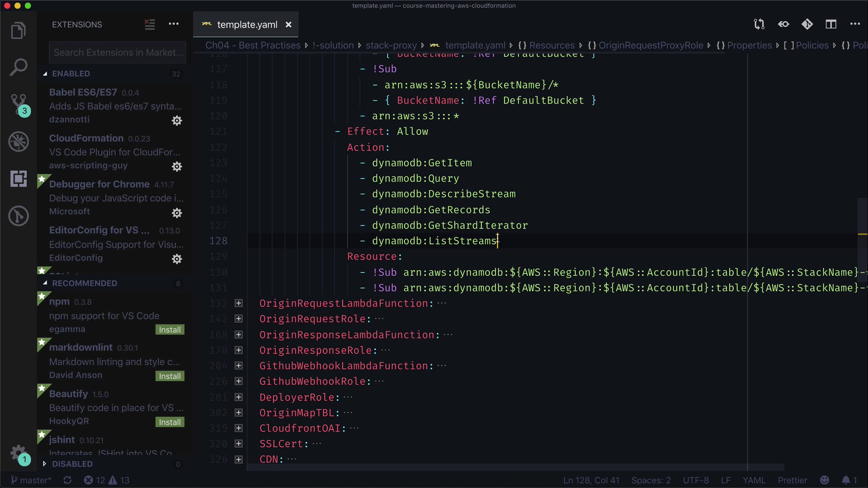Image resolution: width=868 pixels, height=488 pixels.
Task: Open the Debug activity bar icon
Action: pos(18,141)
